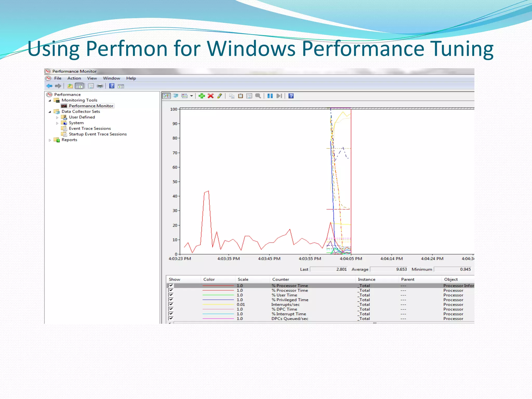The width and height of the screenshot is (532, 399).
Task: Click the Last value field
Action: pyautogui.click(x=329, y=269)
